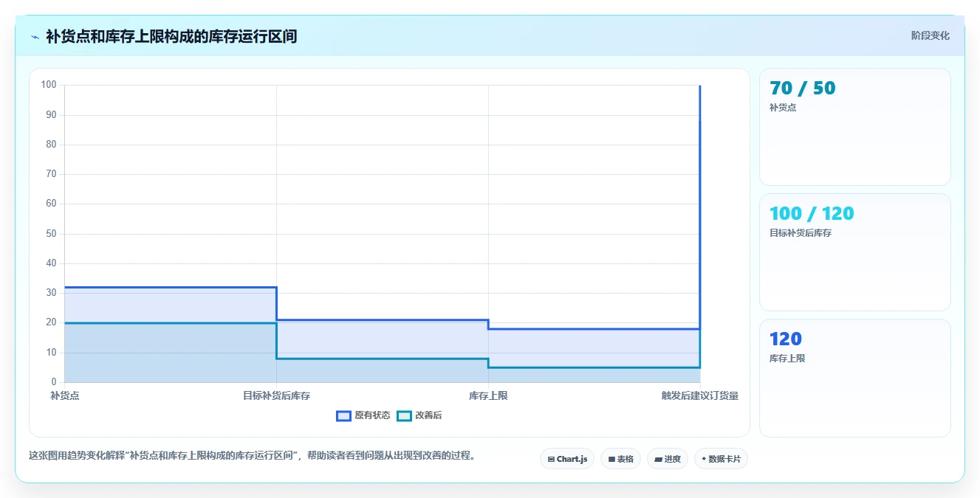
Task: Click the chart description text below the chart
Action: pyautogui.click(x=252, y=456)
